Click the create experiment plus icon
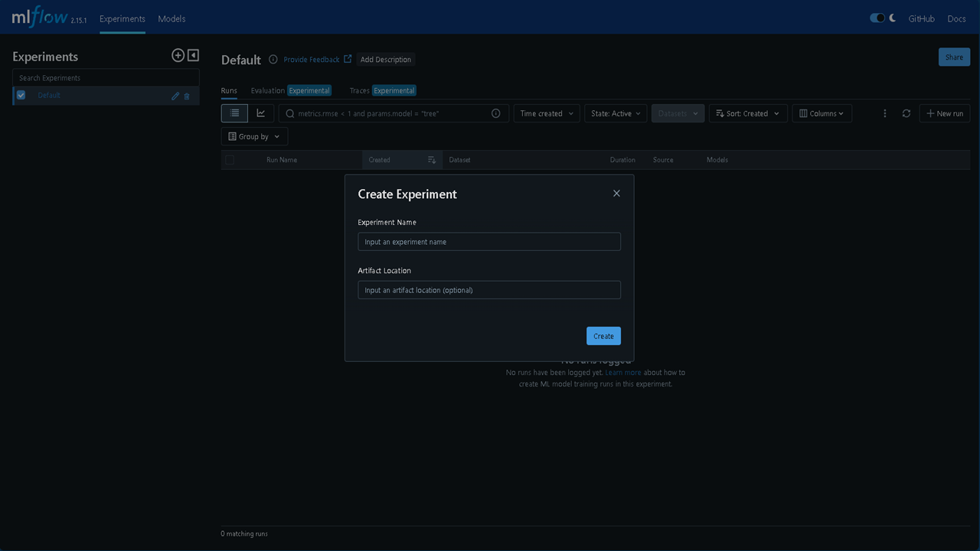 coord(178,55)
